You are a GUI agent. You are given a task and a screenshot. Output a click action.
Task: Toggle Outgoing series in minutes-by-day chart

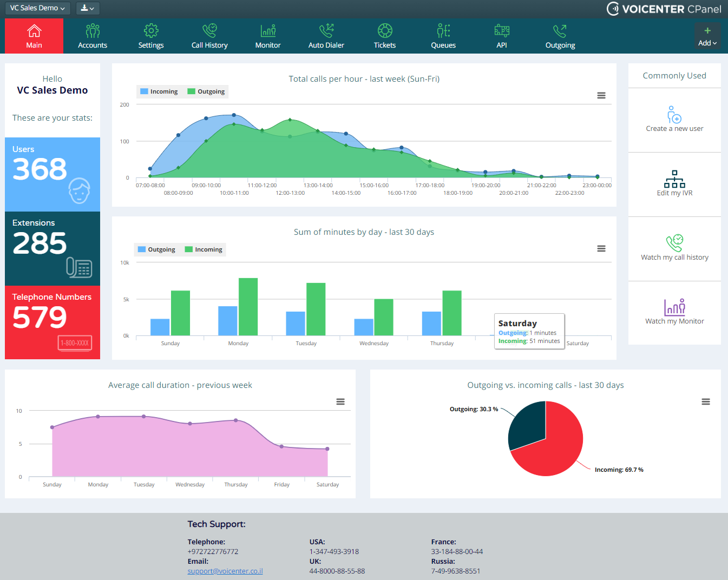[156, 249]
